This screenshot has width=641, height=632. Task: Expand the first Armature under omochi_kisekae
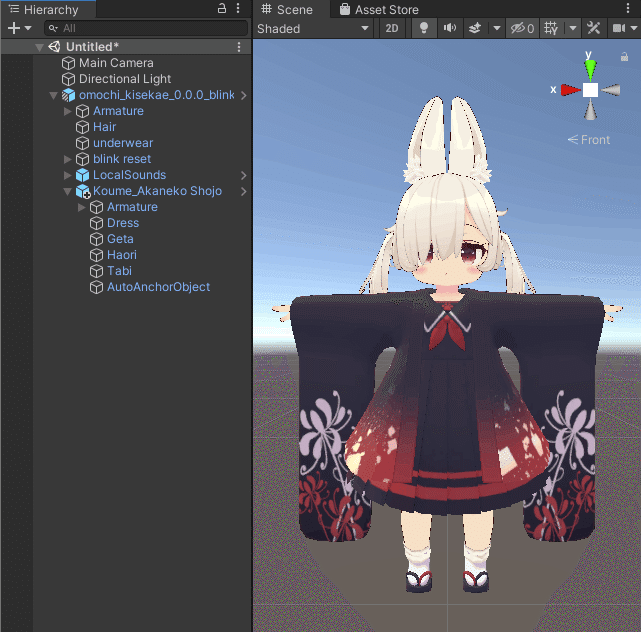tap(67, 111)
